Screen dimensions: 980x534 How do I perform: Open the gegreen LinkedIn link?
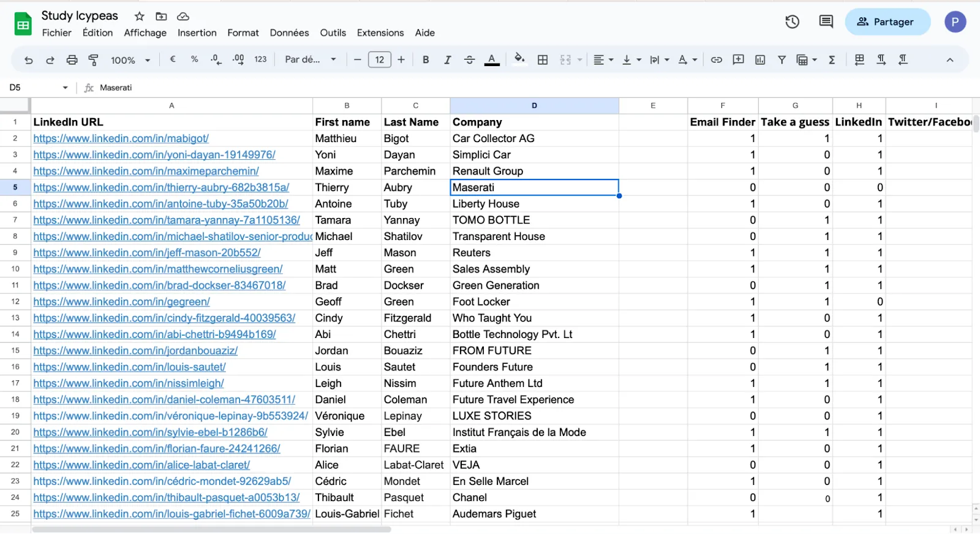121,302
